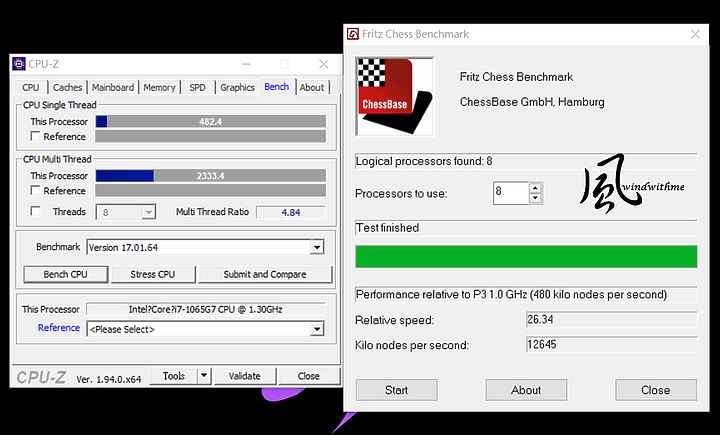Screen dimensions: 720x435
Task: Switch to the Graphics tab
Action: [237, 87]
